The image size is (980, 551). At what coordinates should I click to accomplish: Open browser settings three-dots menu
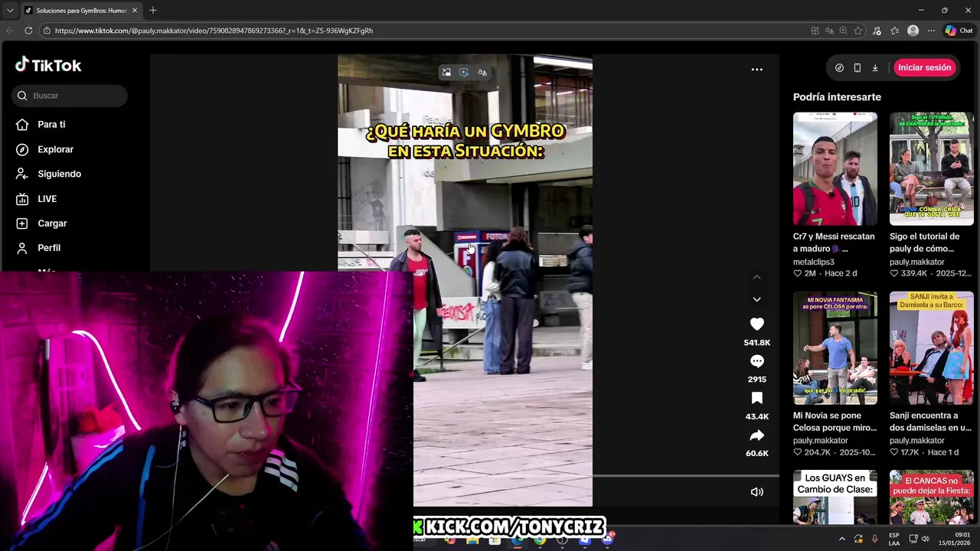(931, 31)
